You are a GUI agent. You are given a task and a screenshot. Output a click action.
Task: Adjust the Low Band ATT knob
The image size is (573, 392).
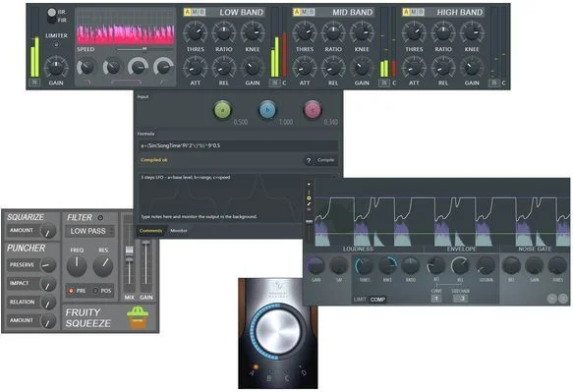(x=196, y=67)
